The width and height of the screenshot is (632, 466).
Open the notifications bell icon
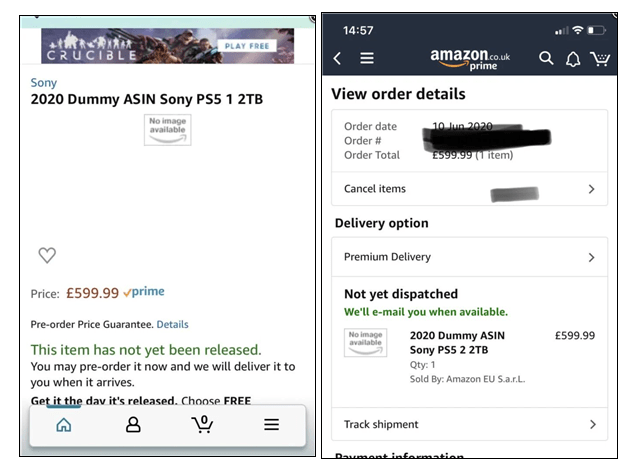(x=573, y=59)
